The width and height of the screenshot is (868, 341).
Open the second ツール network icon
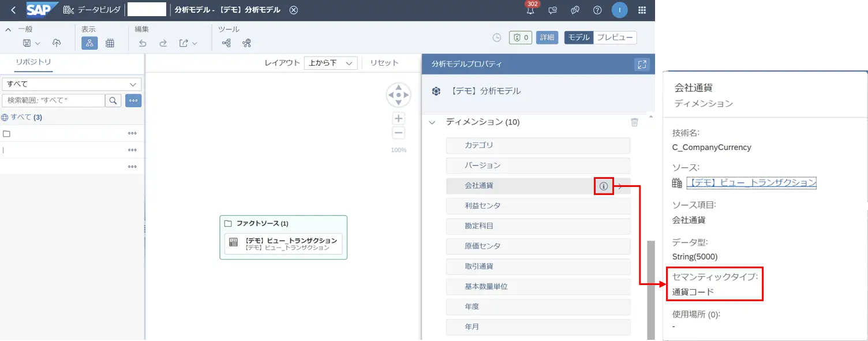pos(247,43)
